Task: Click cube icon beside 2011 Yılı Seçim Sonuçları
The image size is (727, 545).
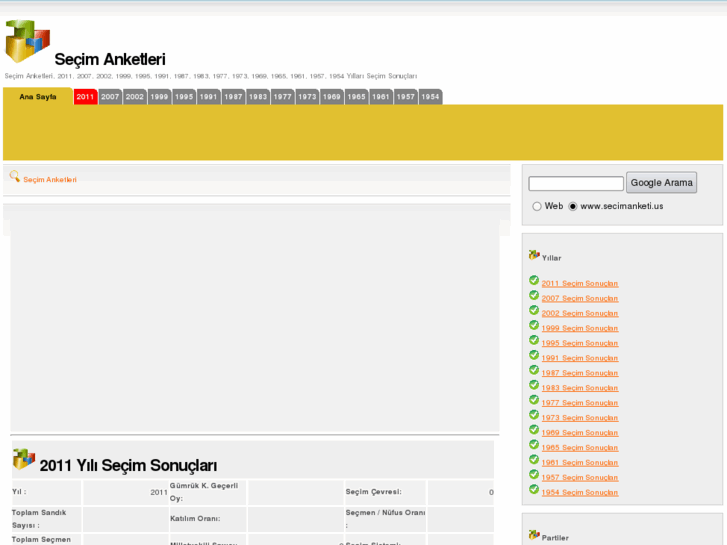Action: pyautogui.click(x=24, y=459)
